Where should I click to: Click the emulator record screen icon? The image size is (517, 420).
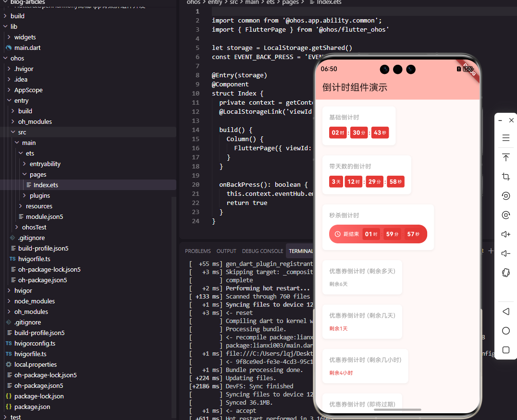click(x=506, y=215)
